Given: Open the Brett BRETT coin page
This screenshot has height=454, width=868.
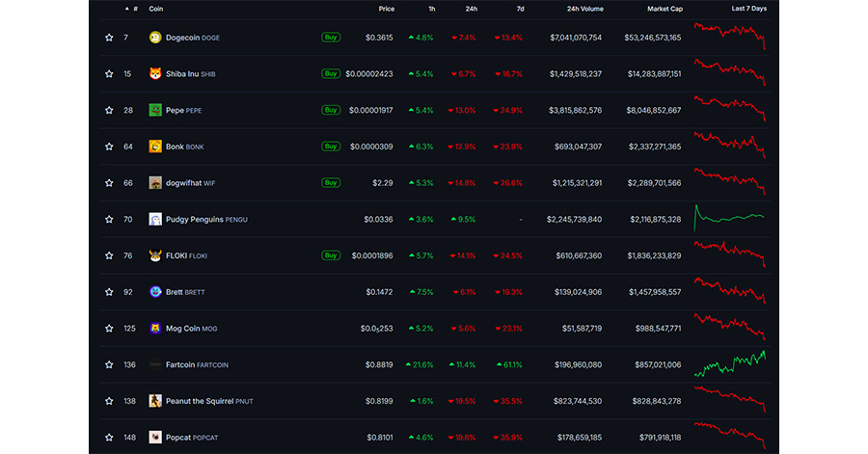Looking at the screenshot, I should 185,292.
